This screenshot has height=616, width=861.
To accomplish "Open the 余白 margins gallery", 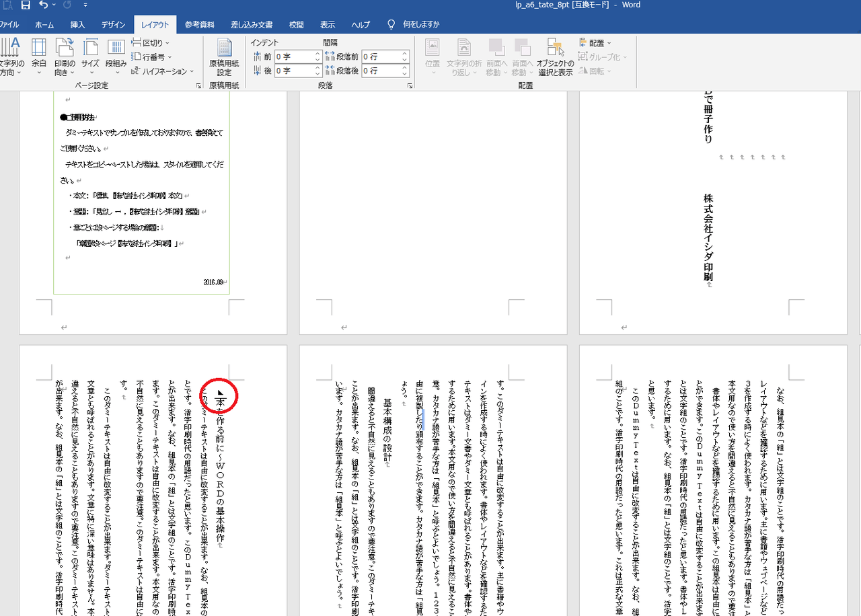I will click(x=39, y=56).
